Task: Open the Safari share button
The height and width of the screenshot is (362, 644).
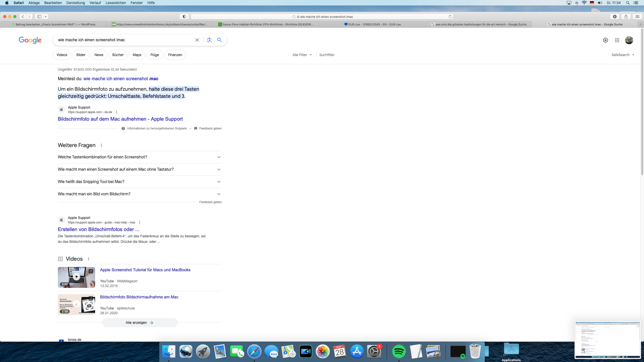Action: click(626, 17)
